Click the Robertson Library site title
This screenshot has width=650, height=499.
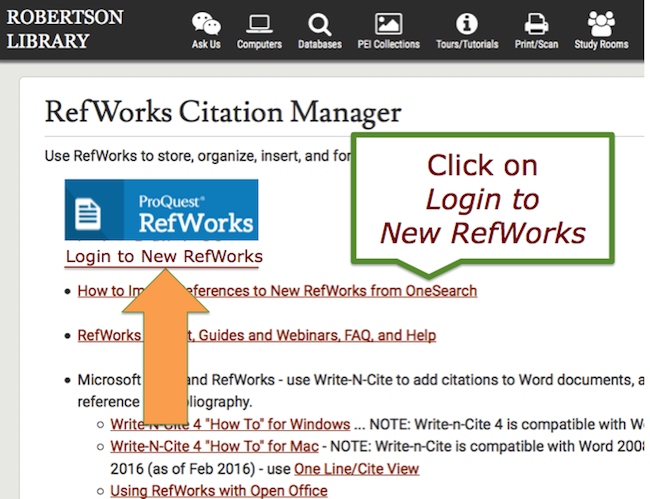coord(65,30)
